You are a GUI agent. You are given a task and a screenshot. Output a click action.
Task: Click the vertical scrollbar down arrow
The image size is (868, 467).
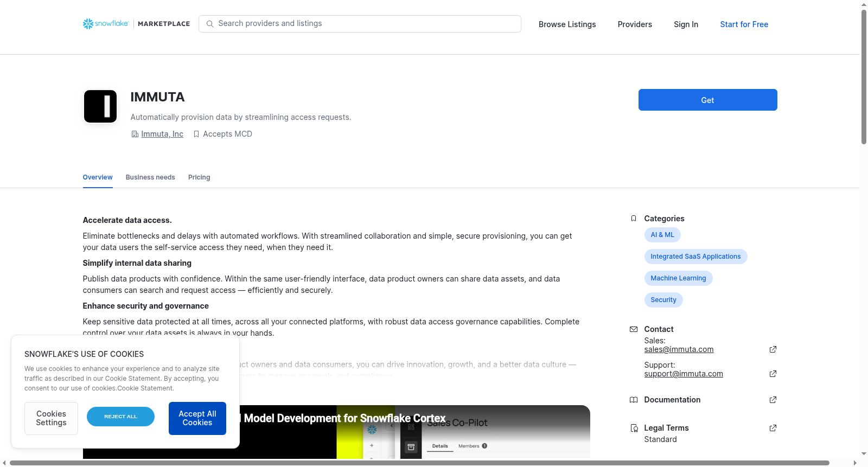click(864, 454)
